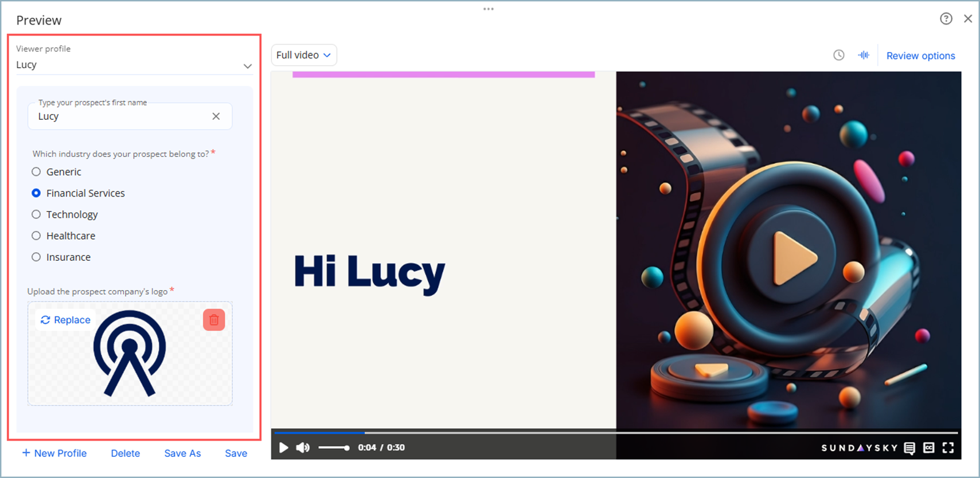Click the clock history icon
Screen dimensions: 980x478
pyautogui.click(x=839, y=55)
